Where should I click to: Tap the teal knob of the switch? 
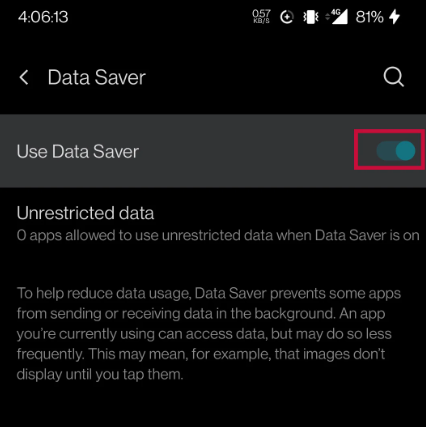[x=405, y=151]
